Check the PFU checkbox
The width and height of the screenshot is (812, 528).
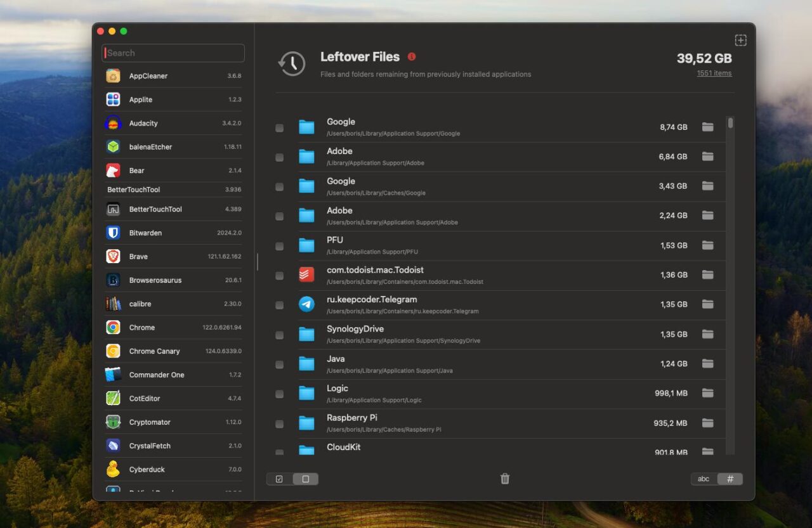(x=279, y=246)
